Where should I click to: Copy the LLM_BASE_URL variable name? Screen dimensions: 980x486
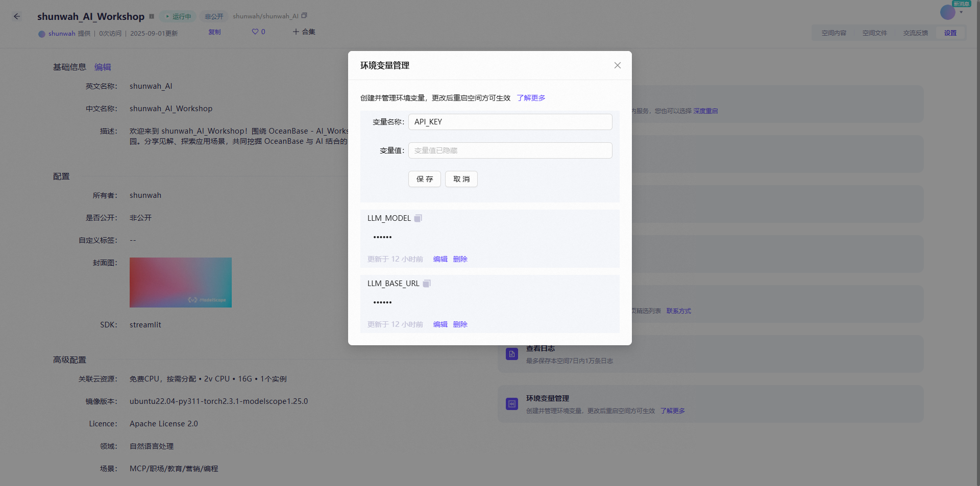click(427, 283)
